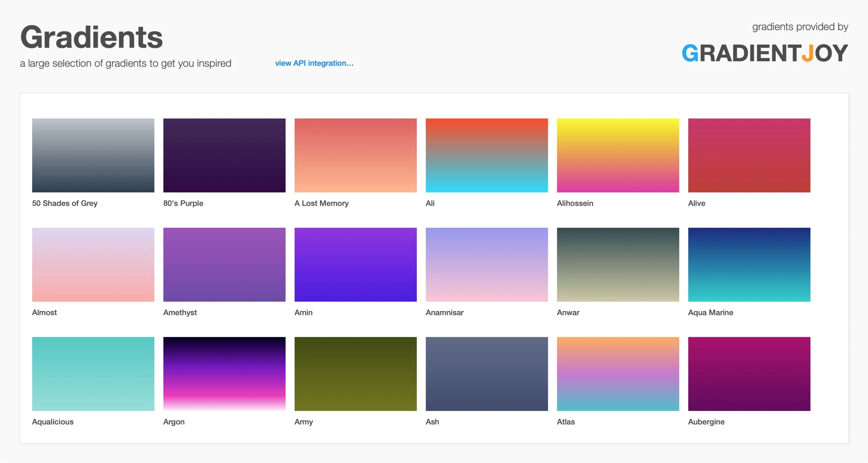Pick the Aqua Marine gradient swatch
The image size is (868, 463).
pyautogui.click(x=749, y=264)
